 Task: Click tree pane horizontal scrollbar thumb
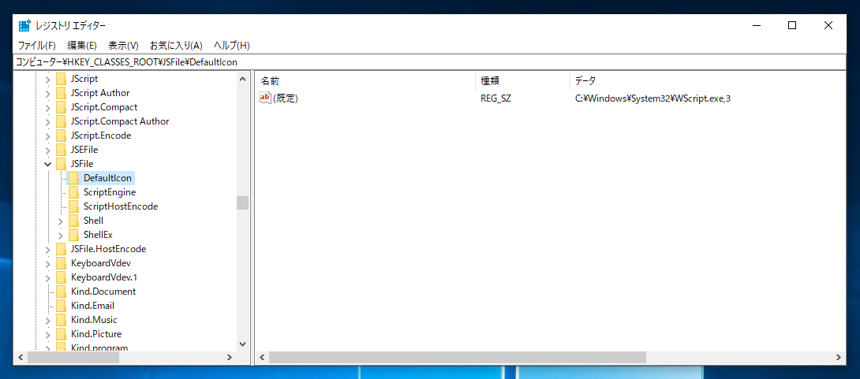click(73, 357)
